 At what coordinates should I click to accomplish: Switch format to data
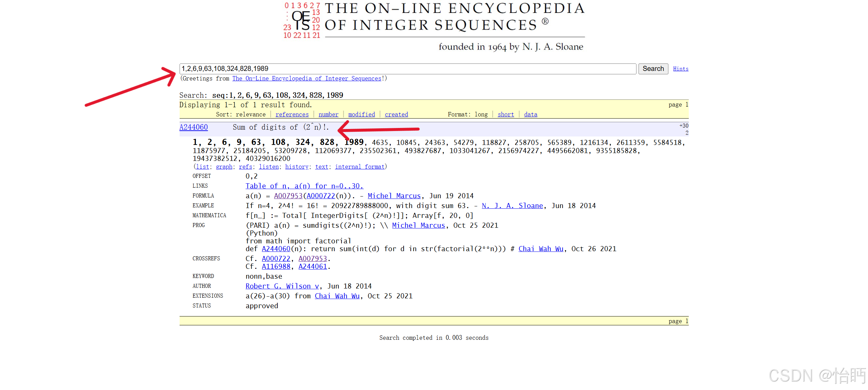[x=530, y=114]
